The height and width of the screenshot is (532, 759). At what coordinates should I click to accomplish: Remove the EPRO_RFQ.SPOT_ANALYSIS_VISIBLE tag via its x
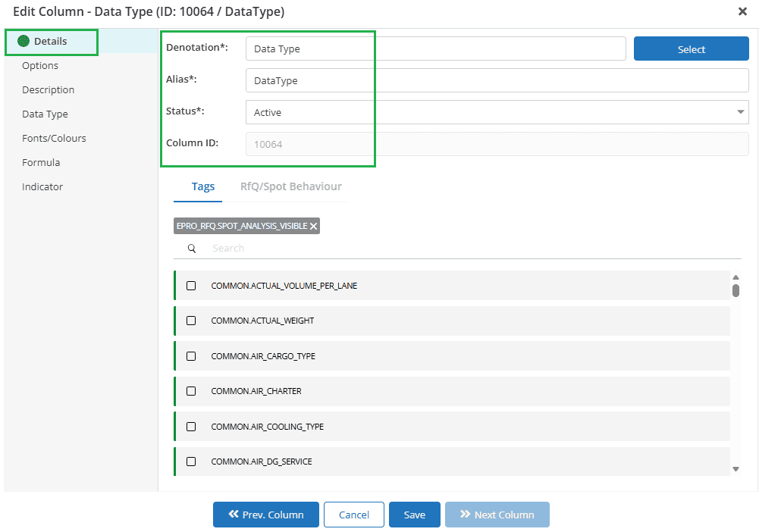point(313,226)
